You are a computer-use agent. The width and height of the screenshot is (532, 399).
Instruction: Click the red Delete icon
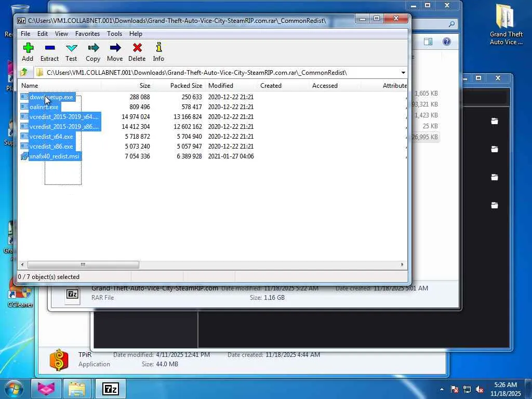137,48
